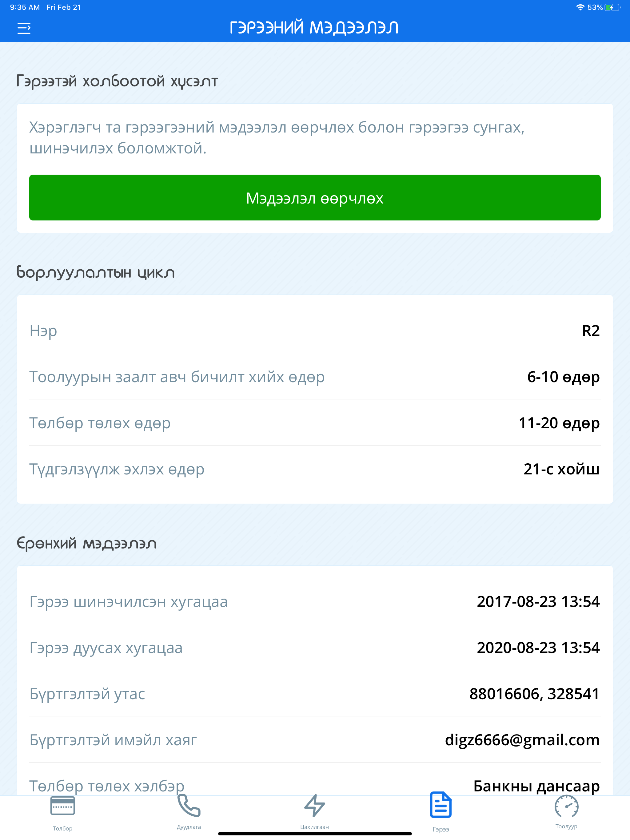630x840 pixels.
Task: Tap the Төлбөр төлөх хэлбэр row
Action: pos(315,786)
